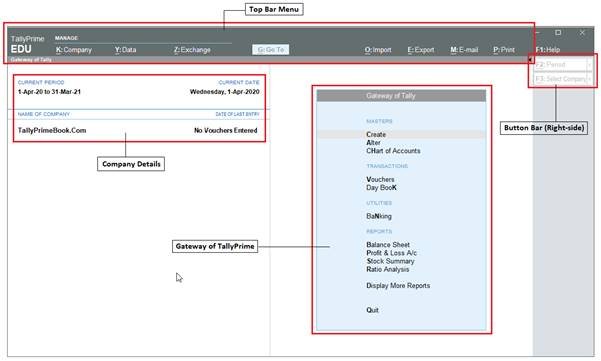Click current date Wednesday, 1-Apr-2020
The height and width of the screenshot is (361, 601).
(x=225, y=92)
